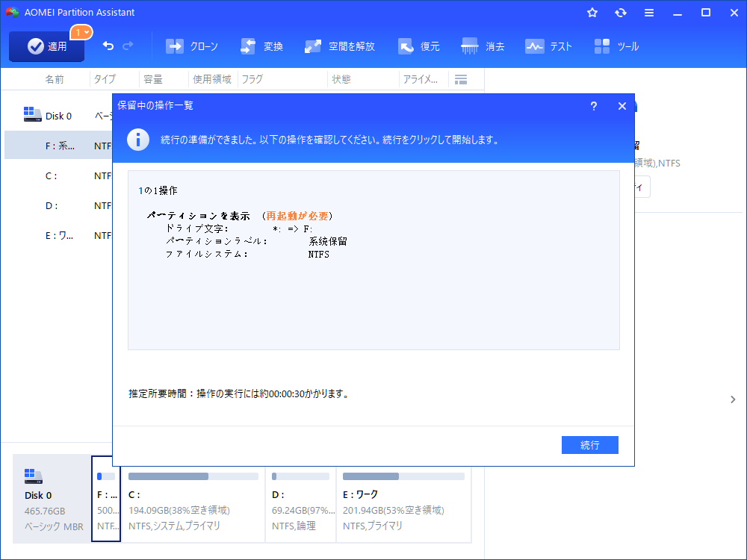
Task: Click the 状態 column header
Action: click(x=341, y=79)
